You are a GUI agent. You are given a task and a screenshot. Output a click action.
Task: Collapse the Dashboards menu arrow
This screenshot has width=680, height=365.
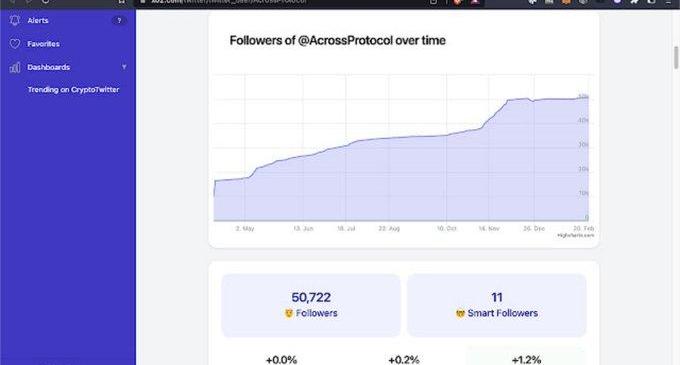[124, 67]
